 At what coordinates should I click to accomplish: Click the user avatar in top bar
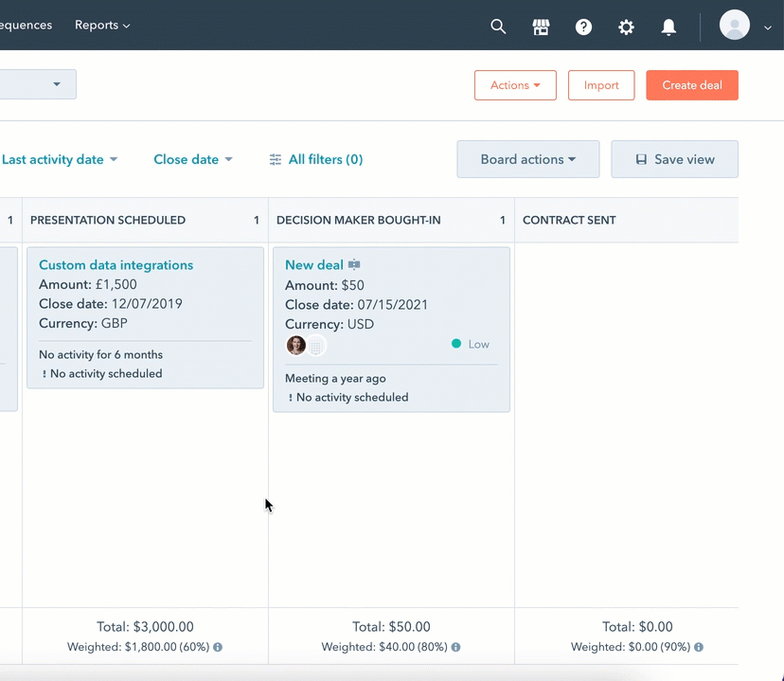[735, 26]
